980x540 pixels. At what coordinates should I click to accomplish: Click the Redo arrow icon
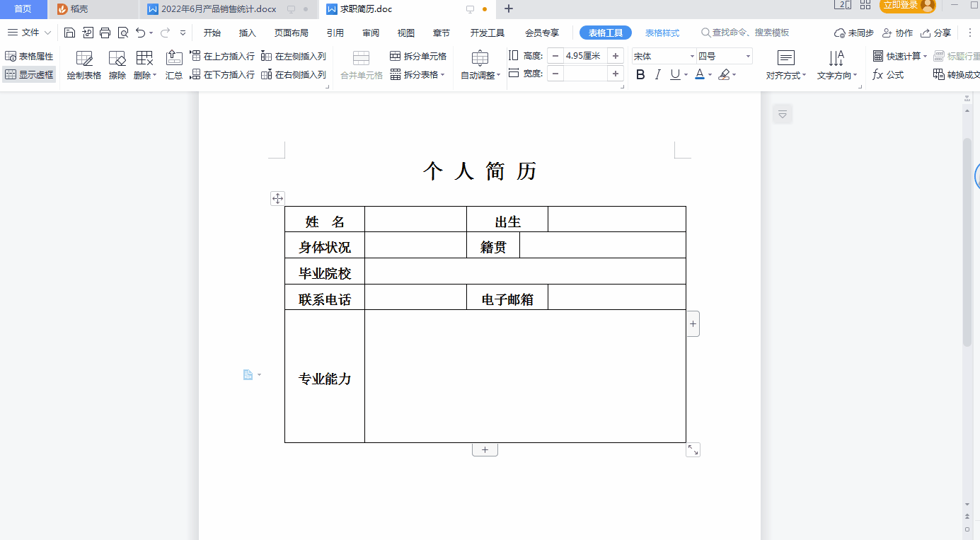[165, 33]
